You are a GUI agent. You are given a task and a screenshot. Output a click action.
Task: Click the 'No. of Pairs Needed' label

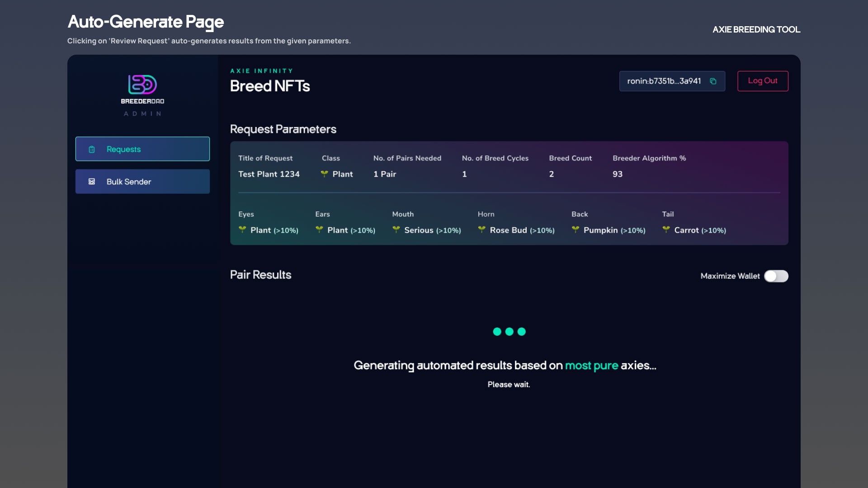click(x=407, y=158)
